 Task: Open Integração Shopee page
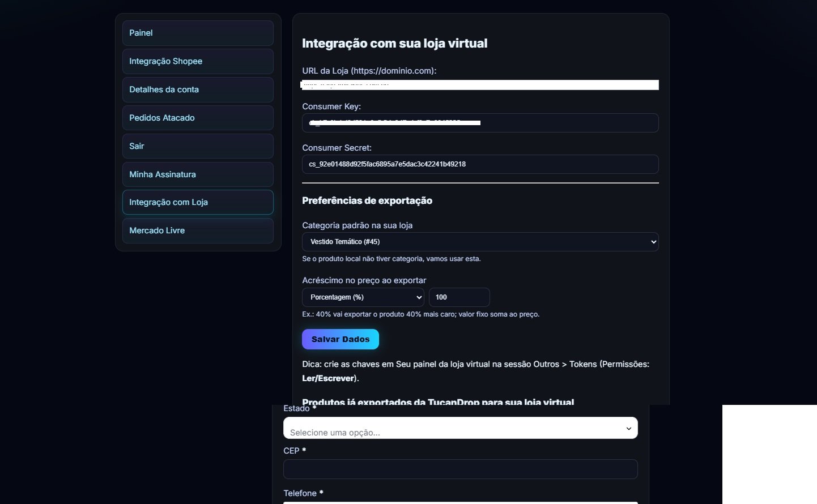pyautogui.click(x=197, y=61)
